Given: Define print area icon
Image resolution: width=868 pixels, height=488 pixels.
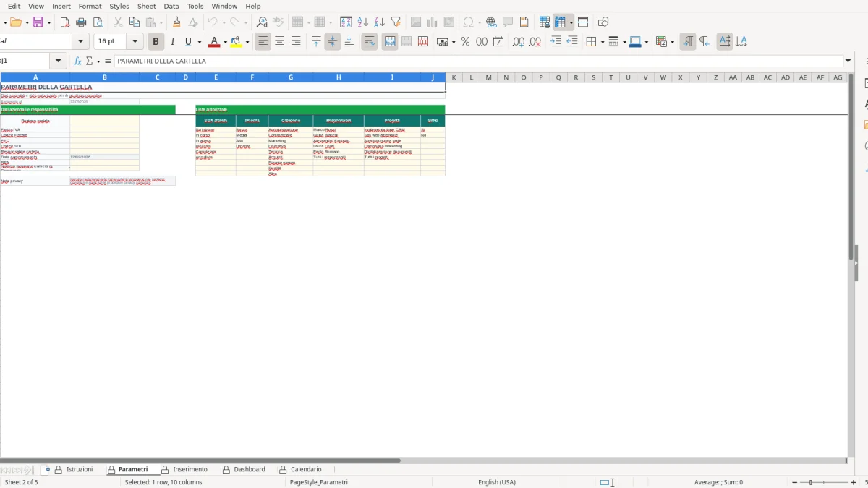Looking at the screenshot, I should 545,22.
